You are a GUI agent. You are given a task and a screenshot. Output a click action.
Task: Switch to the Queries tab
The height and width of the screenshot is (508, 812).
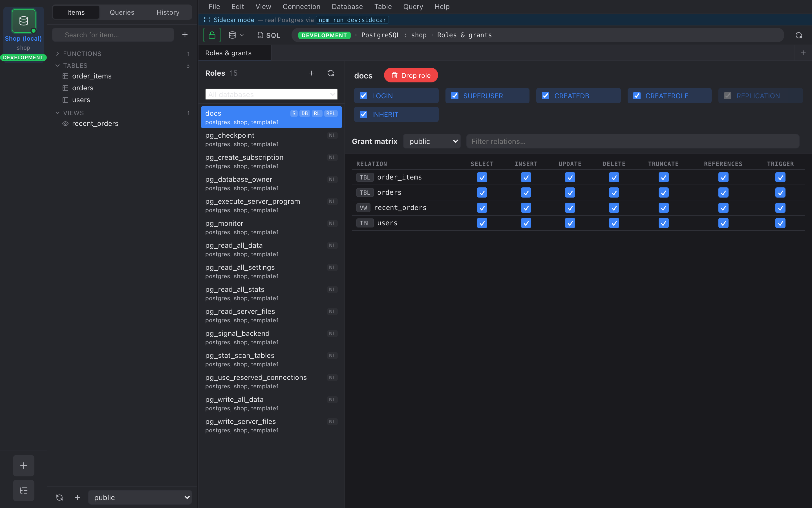[122, 12]
